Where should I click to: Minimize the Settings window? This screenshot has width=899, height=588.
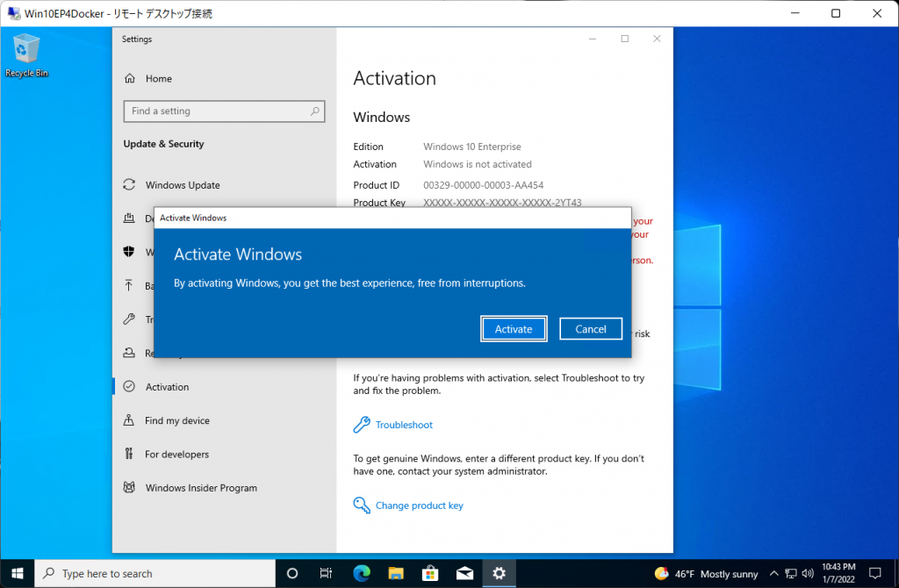593,39
